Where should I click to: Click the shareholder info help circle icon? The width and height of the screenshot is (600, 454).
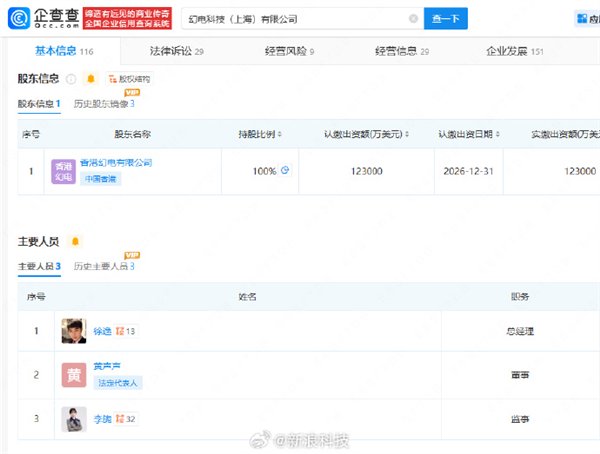click(71, 79)
